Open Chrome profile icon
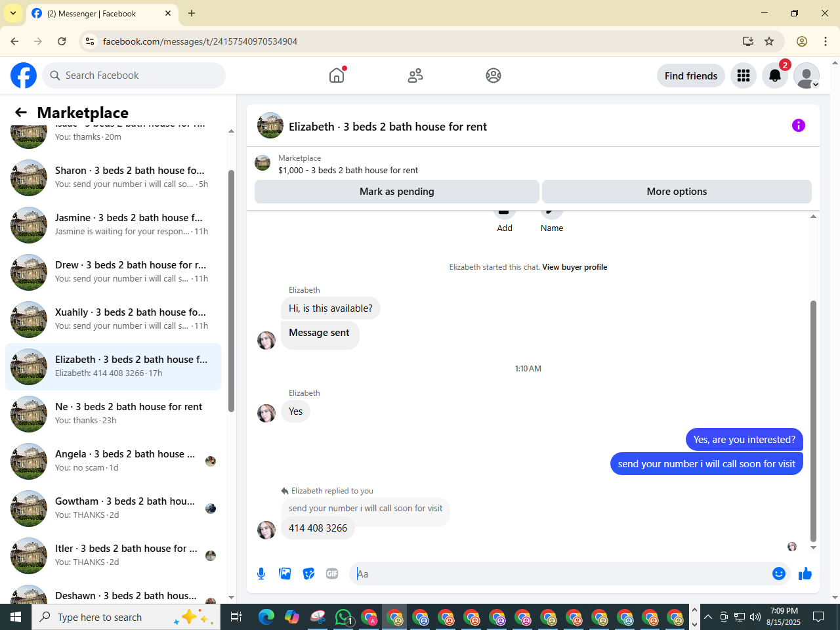 (x=802, y=41)
